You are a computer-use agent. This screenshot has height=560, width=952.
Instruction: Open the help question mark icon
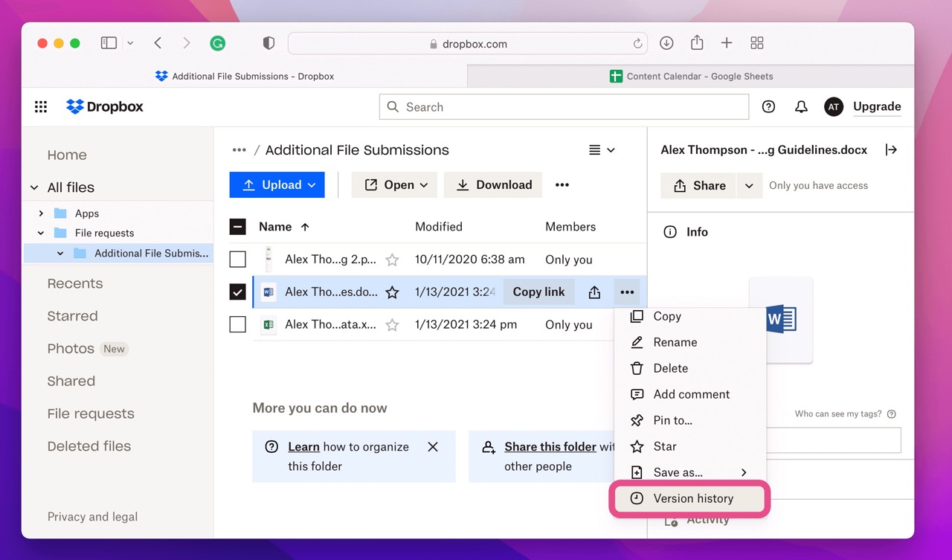click(x=768, y=107)
